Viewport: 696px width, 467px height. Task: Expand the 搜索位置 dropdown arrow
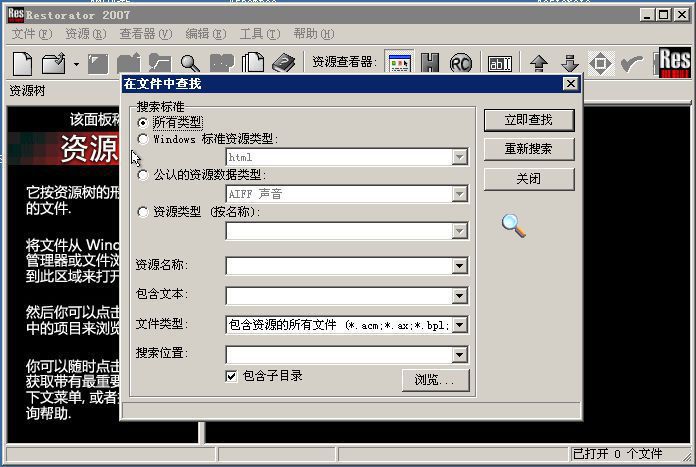click(460, 355)
